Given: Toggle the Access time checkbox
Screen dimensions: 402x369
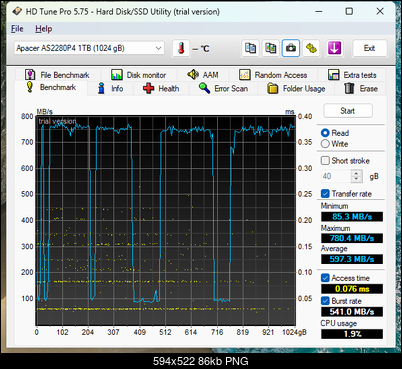Looking at the screenshot, I should [325, 278].
